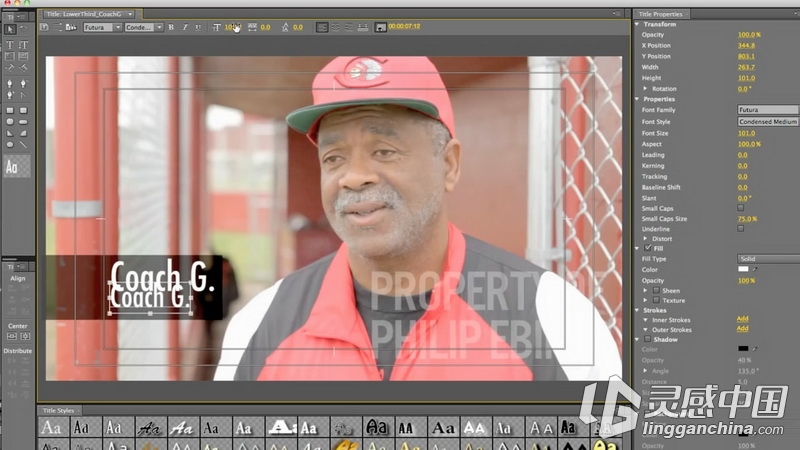This screenshot has width=800, height=450.
Task: Select the Rotation tool
Action: [23, 30]
